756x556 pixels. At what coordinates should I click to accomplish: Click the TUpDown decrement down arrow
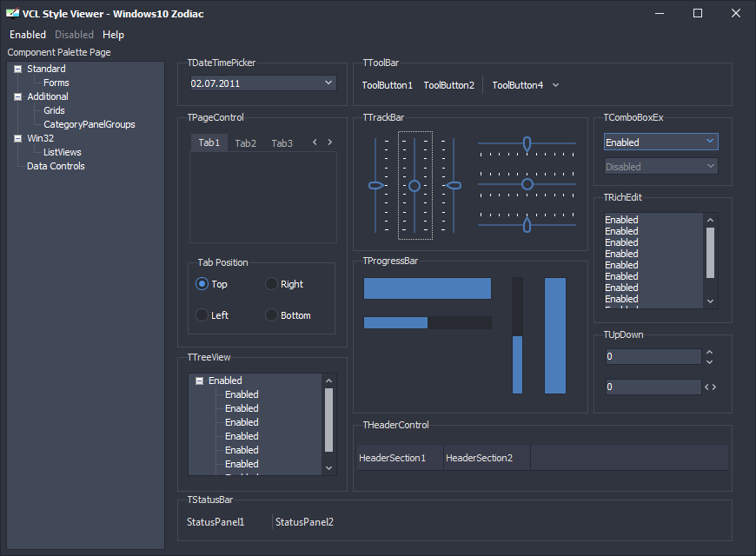pyautogui.click(x=709, y=361)
